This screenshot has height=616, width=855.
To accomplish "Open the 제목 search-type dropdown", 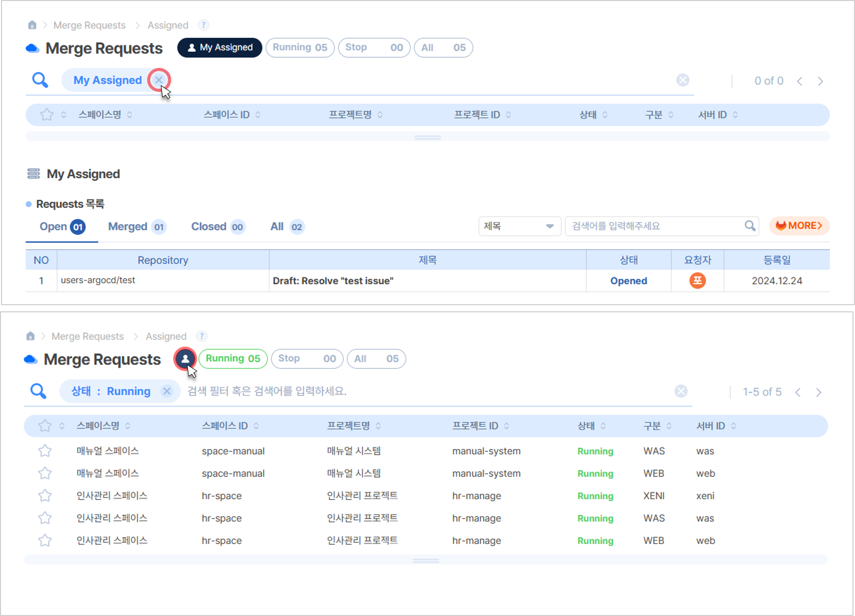I will click(519, 226).
